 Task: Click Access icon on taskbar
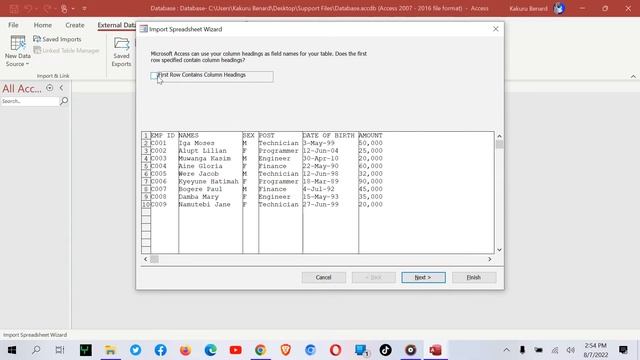pos(436,350)
